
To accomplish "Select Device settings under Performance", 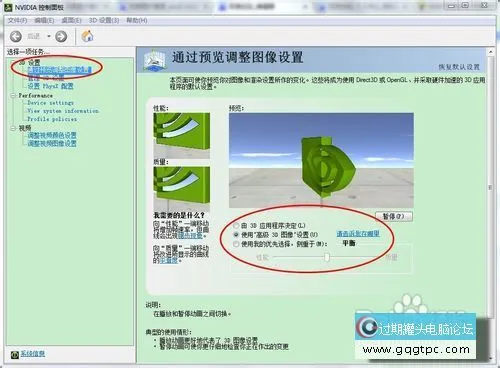I will click(x=50, y=103).
